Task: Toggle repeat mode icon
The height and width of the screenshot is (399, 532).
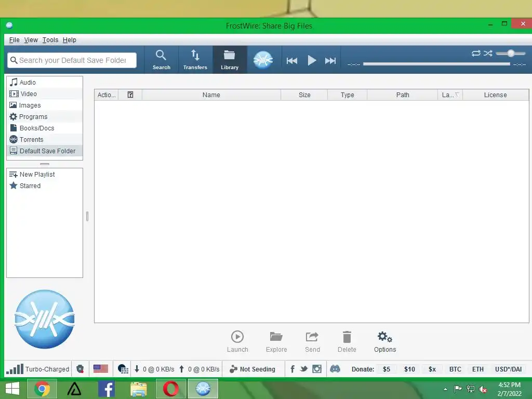Action: tap(476, 54)
